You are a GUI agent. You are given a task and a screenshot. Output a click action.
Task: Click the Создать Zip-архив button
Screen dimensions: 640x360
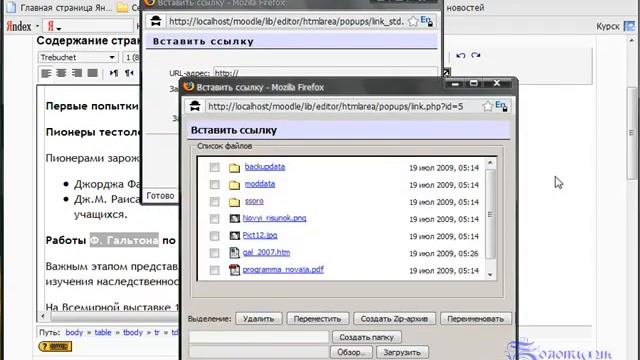tap(394, 319)
